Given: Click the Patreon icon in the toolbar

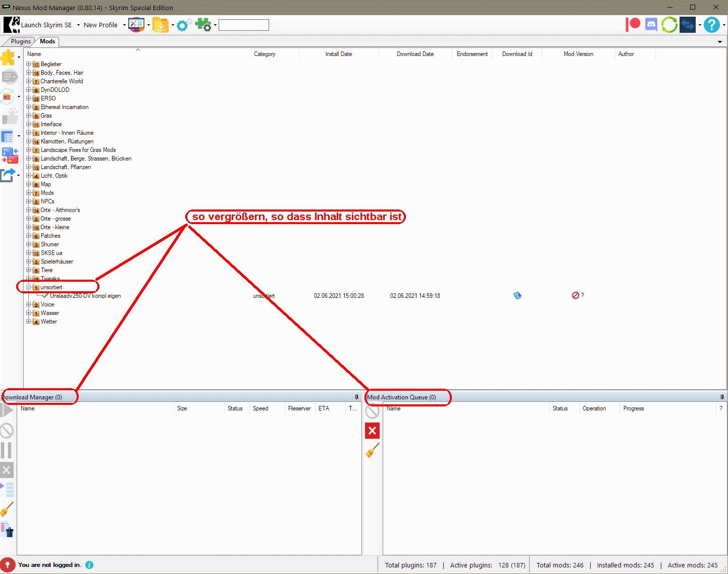Looking at the screenshot, I should 633,24.
